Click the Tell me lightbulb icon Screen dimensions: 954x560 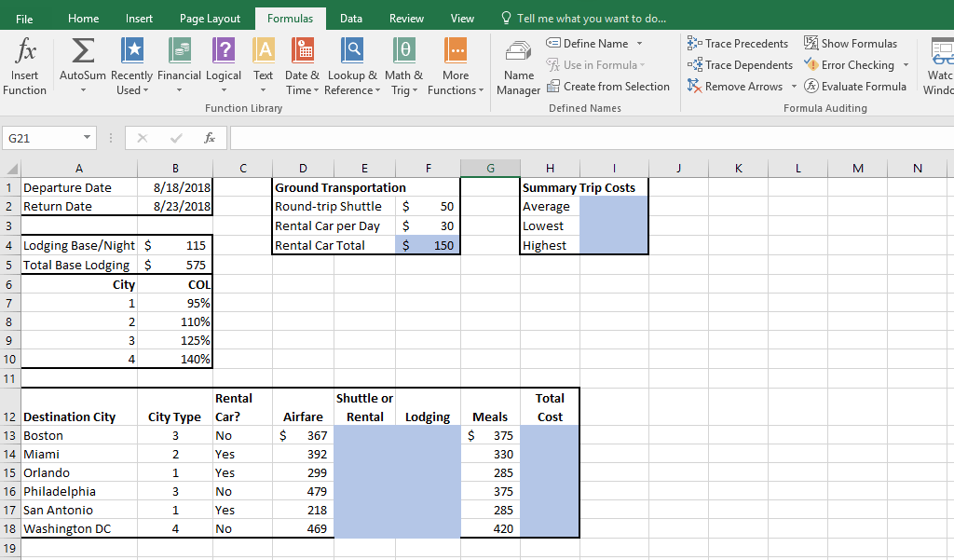click(x=506, y=18)
